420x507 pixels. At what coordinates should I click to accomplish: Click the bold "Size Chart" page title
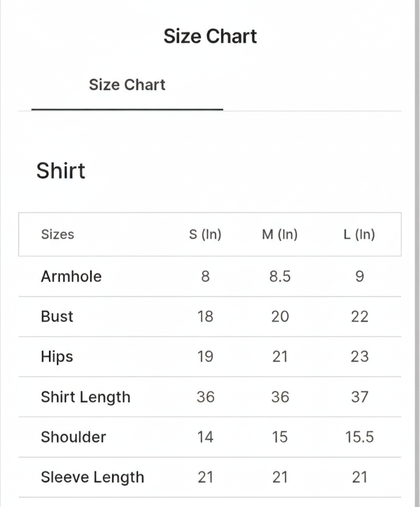pyautogui.click(x=210, y=36)
